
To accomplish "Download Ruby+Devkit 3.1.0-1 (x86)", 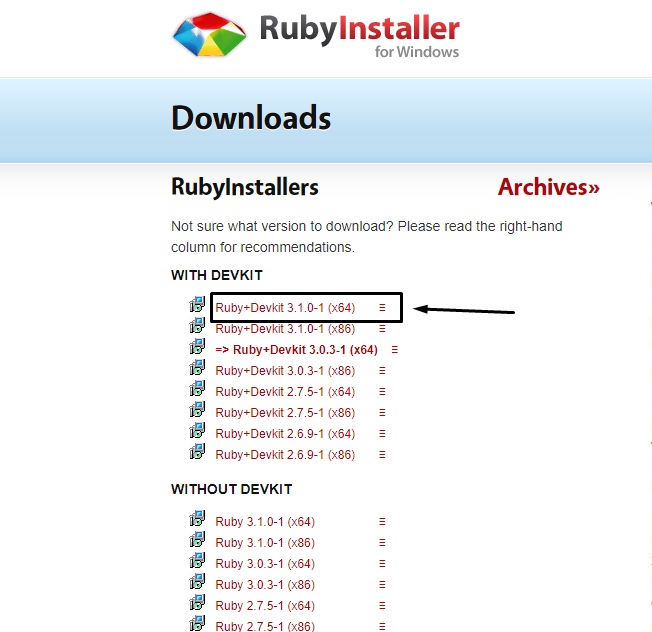I will 285,329.
